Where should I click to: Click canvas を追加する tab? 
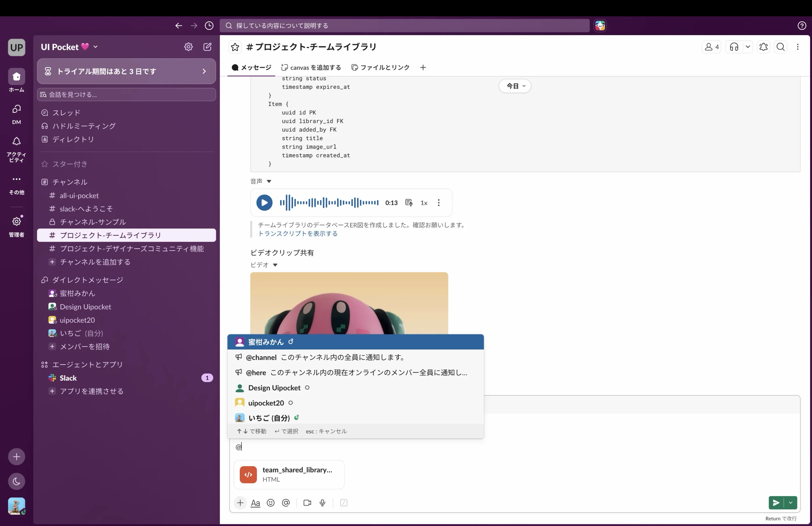coord(311,67)
